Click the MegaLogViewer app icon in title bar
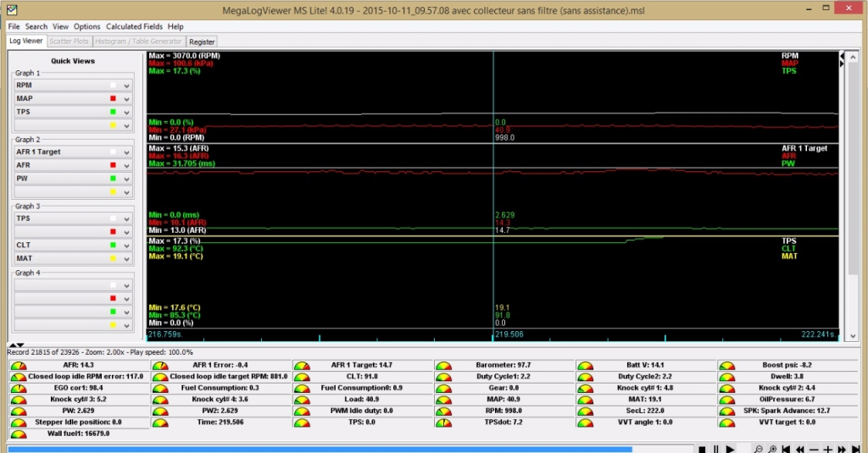 coord(12,10)
